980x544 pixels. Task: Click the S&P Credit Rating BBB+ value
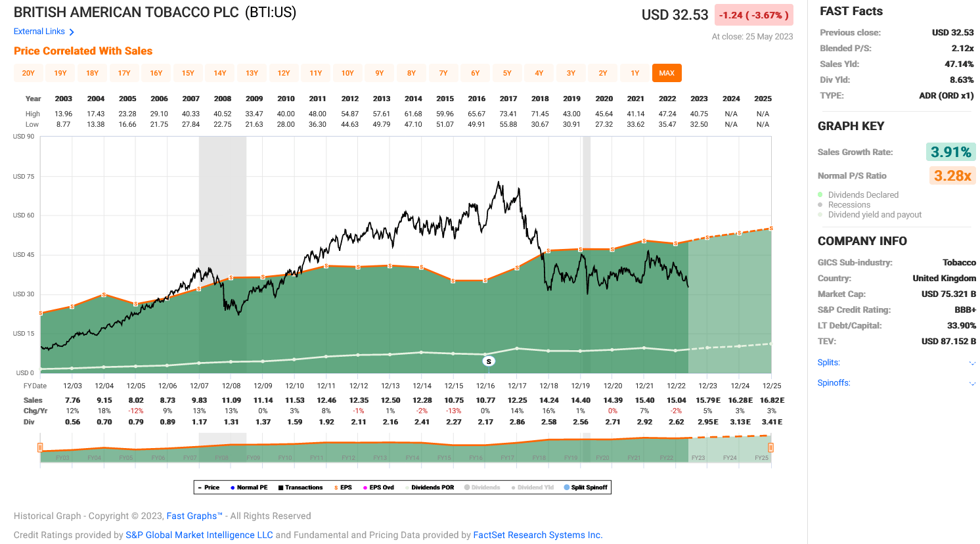click(x=965, y=310)
